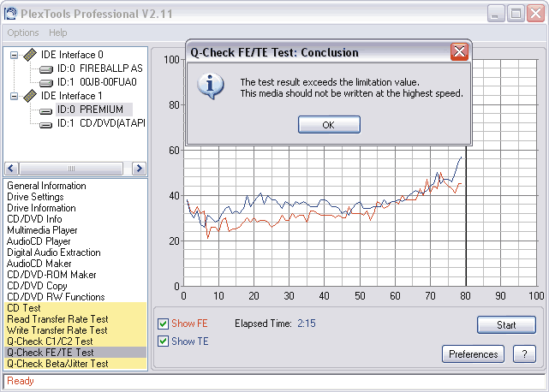Click the question mark help button
The height and width of the screenshot is (392, 549).
(x=524, y=353)
